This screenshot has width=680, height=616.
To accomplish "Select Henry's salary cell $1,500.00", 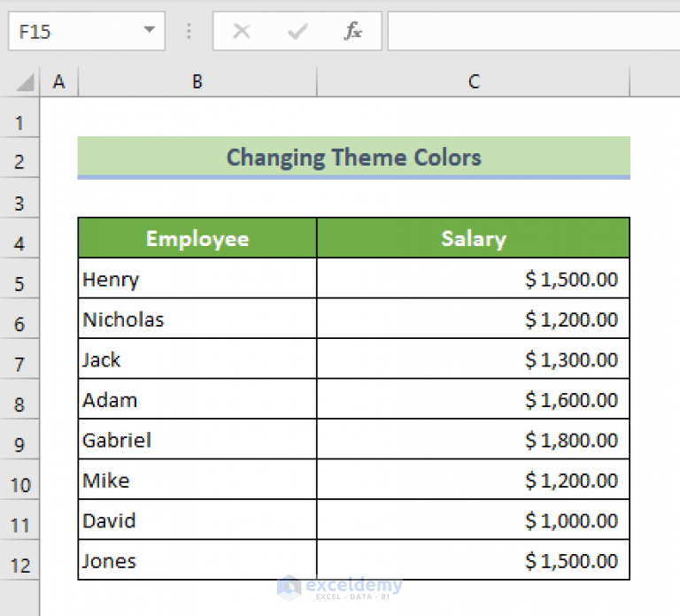I will (x=473, y=278).
